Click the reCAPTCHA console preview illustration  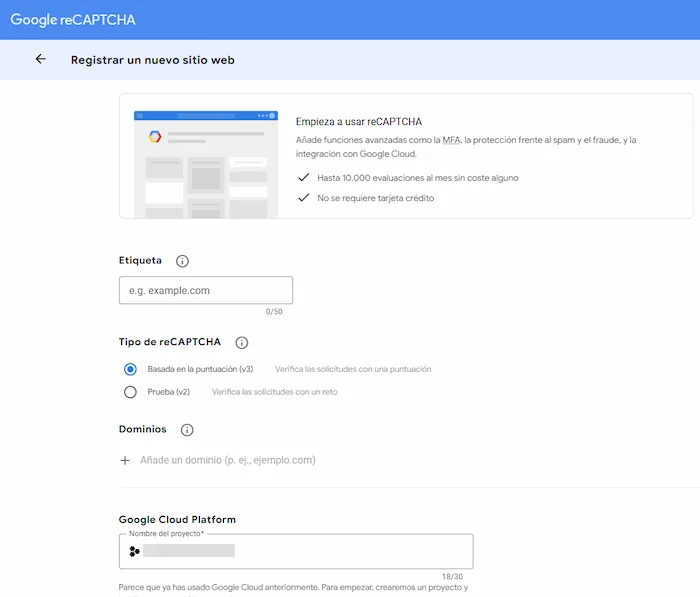(x=206, y=164)
